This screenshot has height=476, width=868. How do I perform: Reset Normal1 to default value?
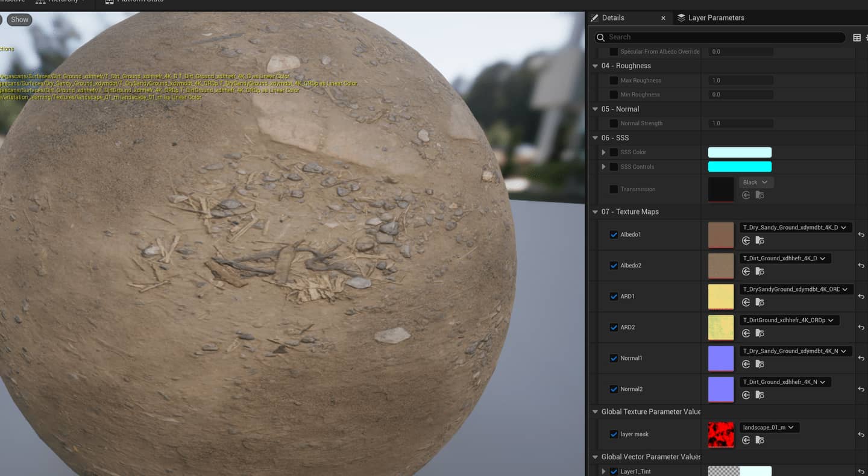(x=861, y=358)
